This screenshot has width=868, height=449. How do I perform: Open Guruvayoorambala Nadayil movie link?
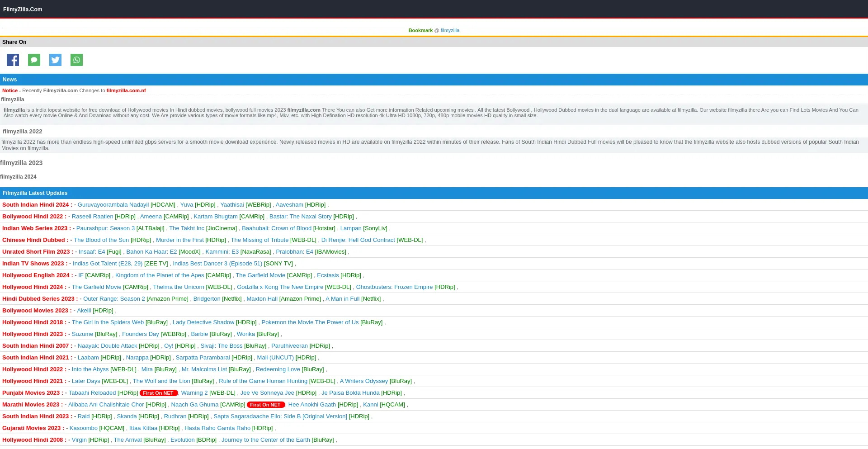(113, 205)
